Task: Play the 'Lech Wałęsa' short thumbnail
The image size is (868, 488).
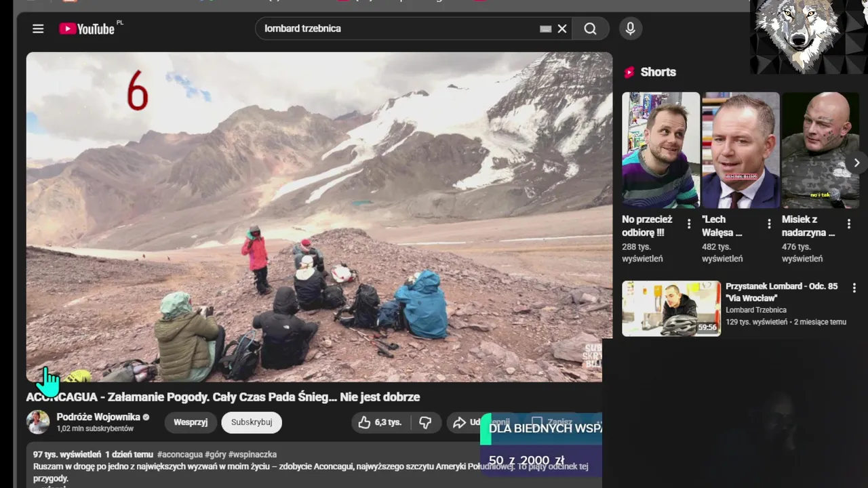Action: (x=741, y=150)
